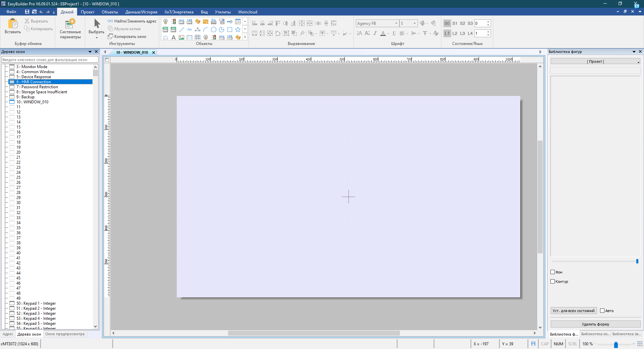The height and width of the screenshot is (349, 644).
Task: Open the Файл menu
Action: 11,12
